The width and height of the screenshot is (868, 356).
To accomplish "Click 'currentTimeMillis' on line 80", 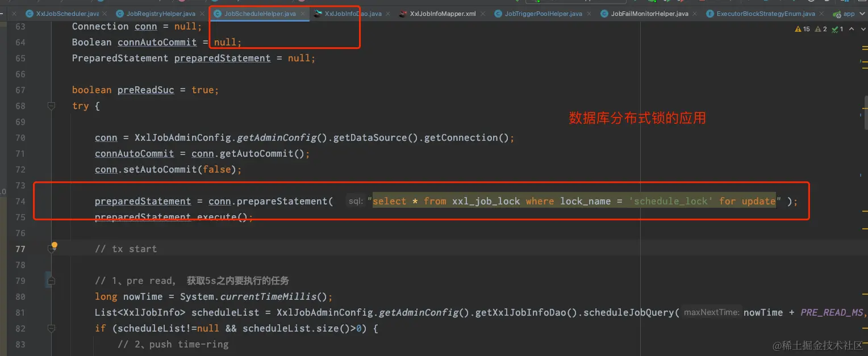I will [268, 296].
